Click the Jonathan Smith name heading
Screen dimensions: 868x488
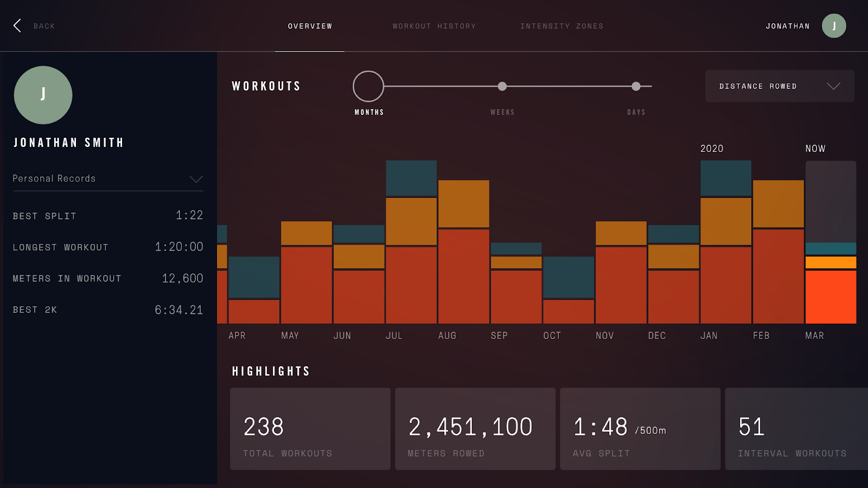(68, 143)
